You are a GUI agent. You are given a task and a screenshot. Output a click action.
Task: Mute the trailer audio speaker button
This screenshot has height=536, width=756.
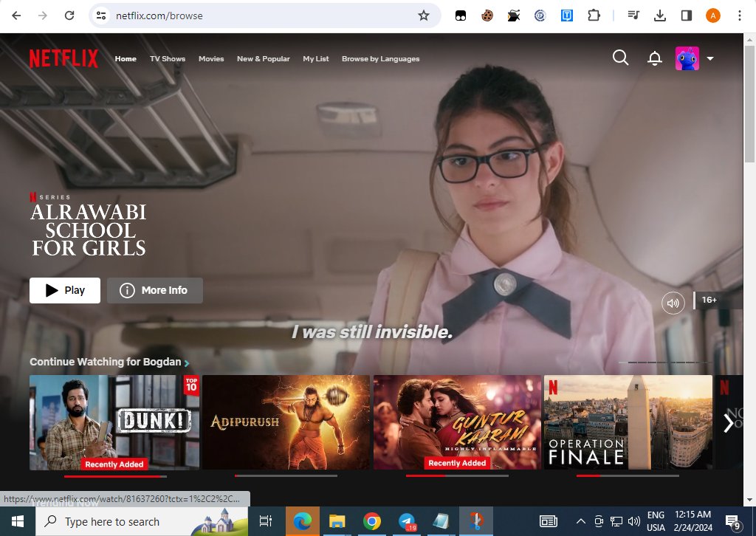click(673, 303)
